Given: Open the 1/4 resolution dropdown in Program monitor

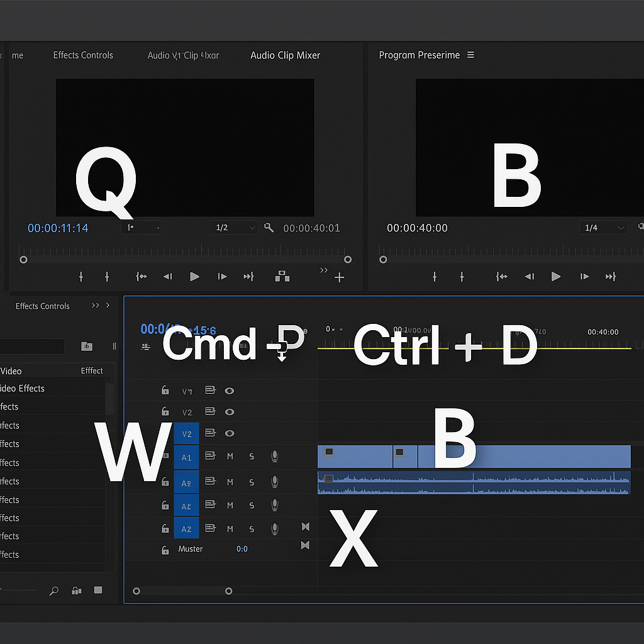Looking at the screenshot, I should point(604,228).
